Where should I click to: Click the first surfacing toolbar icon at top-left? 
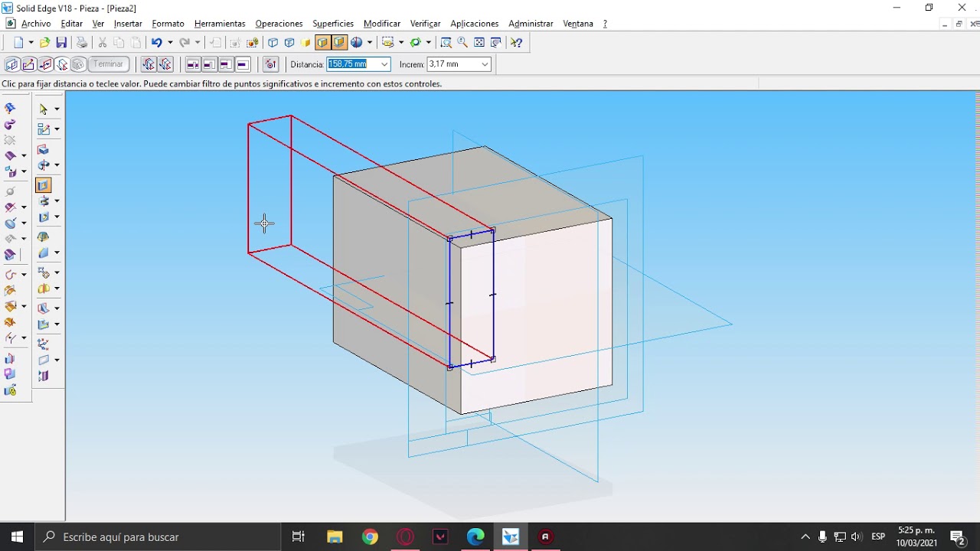click(10, 109)
